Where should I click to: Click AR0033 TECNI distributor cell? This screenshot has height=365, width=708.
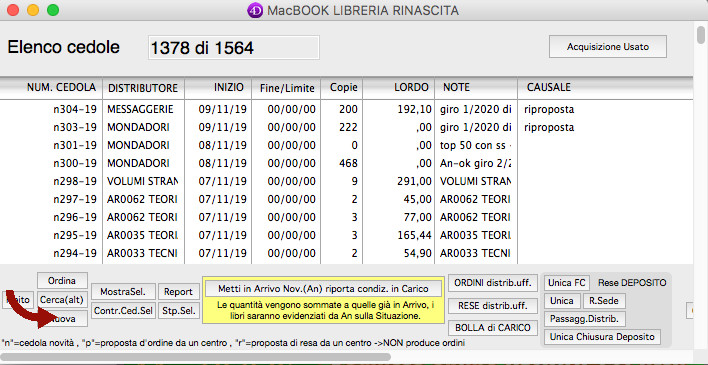[x=142, y=253]
